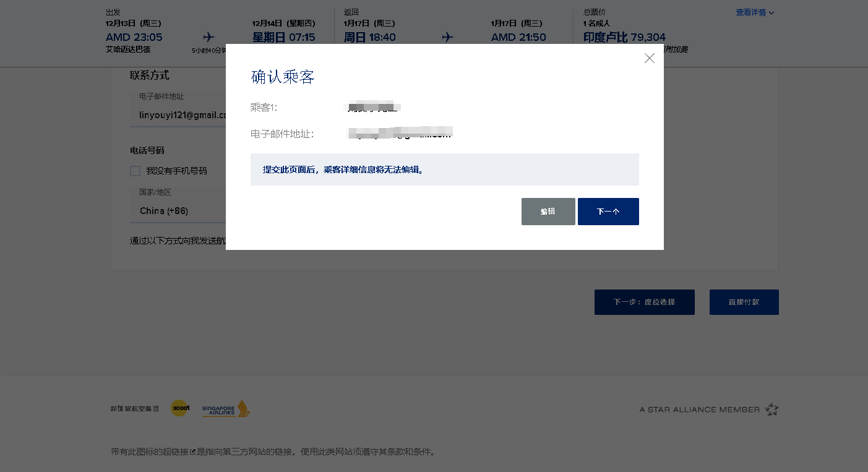Image resolution: width=868 pixels, height=472 pixels.
Task: Click the 艾哈迈达巴德 departure city name
Action: (128, 49)
